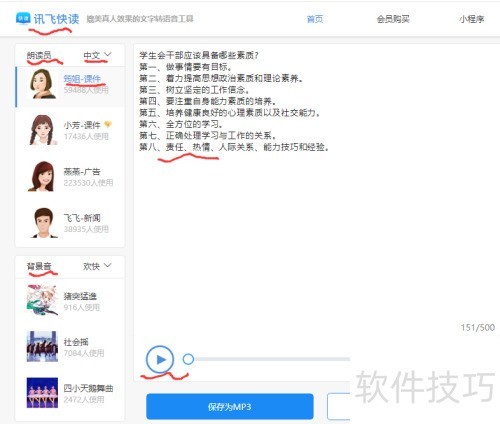Expand the 欢快 background music dropdown

click(97, 266)
